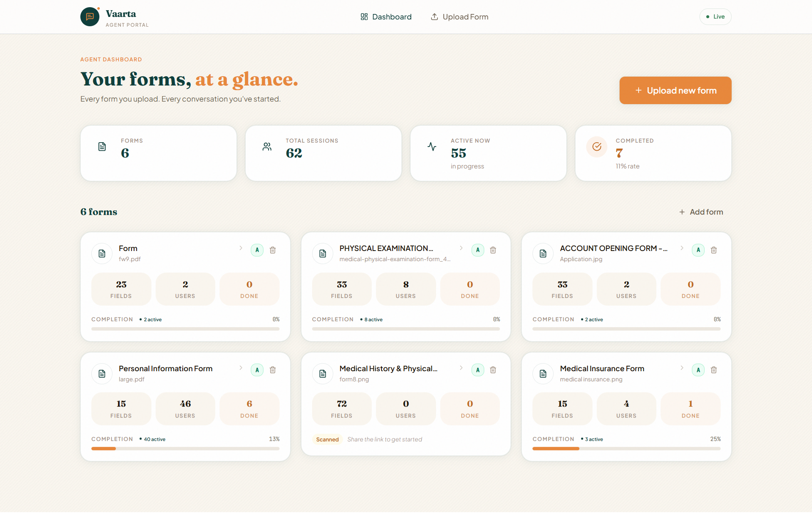
Task: Click the Live status indicator pill
Action: point(715,17)
